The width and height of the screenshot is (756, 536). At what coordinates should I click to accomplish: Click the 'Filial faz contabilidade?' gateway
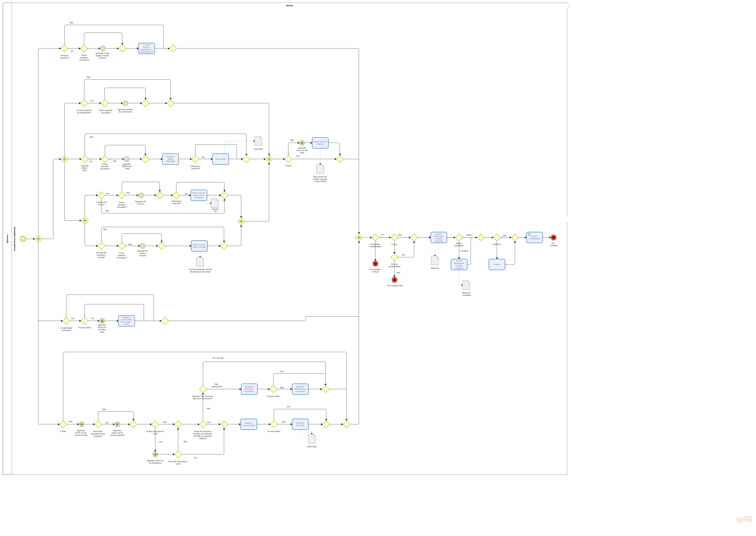[394, 257]
